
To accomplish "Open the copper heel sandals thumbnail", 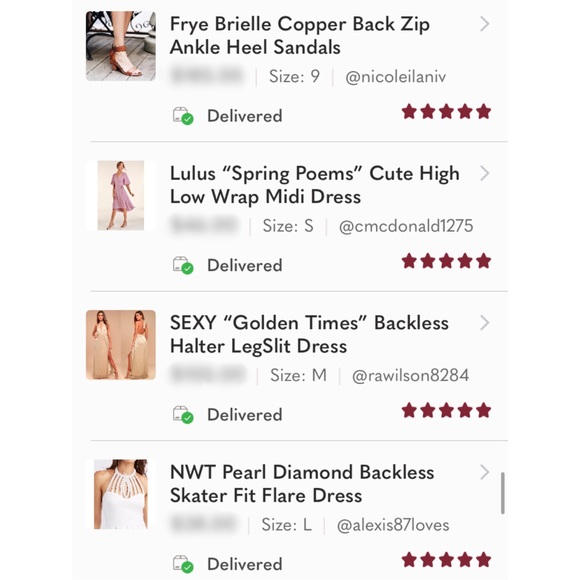I will click(121, 46).
